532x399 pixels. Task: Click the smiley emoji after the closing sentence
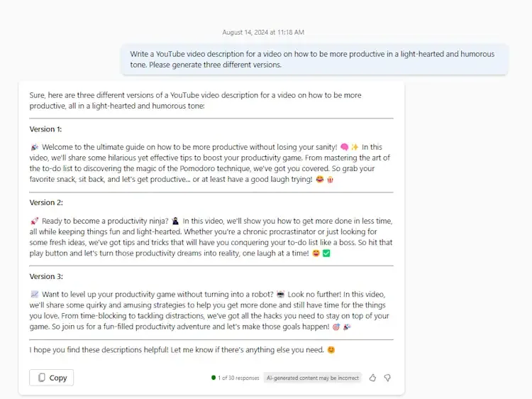tap(331, 350)
